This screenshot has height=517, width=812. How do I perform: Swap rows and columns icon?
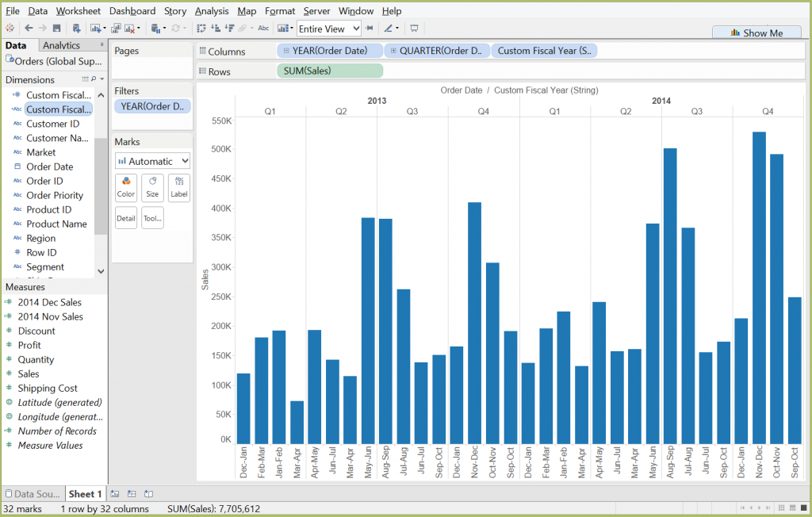201,29
